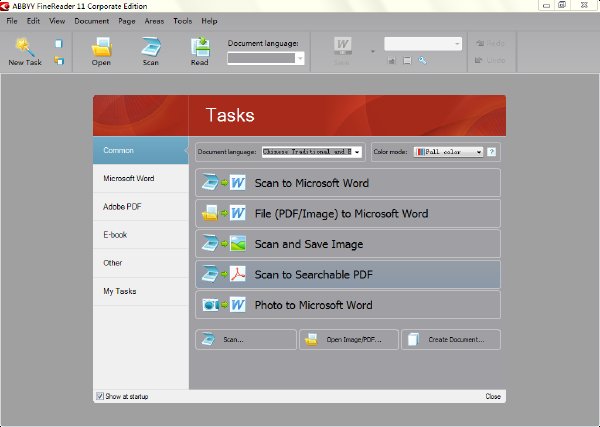
Task: Click the Word icon on Scan to Microsoft Word
Action: [238, 183]
